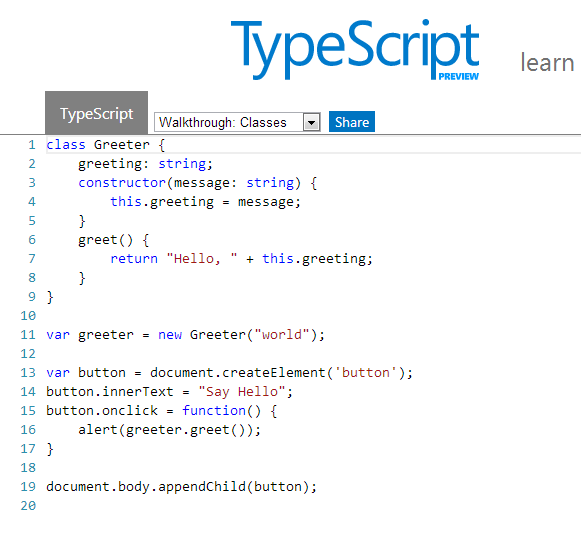Viewport: 581px width, 557px height.
Task: Click on new Greeter("world") line
Action: coord(185,335)
